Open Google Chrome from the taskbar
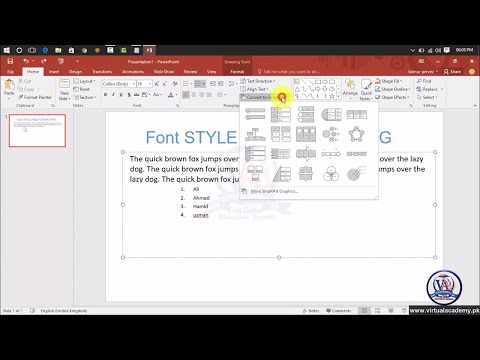Image resolution: width=480 pixels, height=360 pixels. pyautogui.click(x=84, y=50)
